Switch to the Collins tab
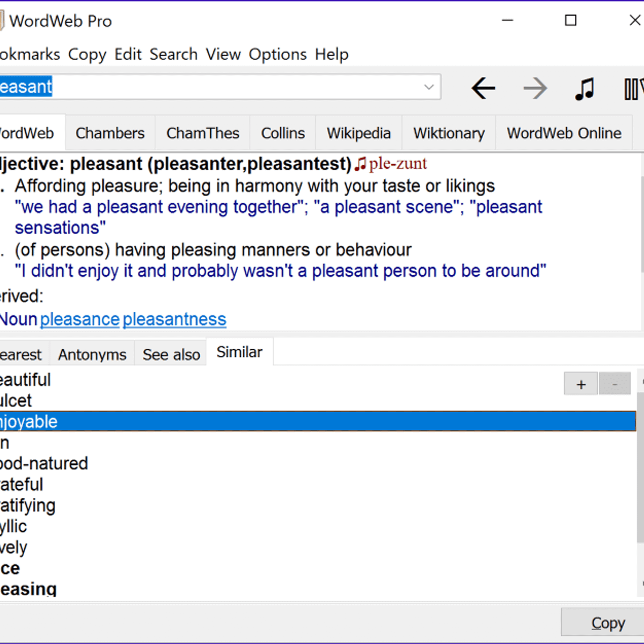The width and height of the screenshot is (644, 644). [283, 133]
